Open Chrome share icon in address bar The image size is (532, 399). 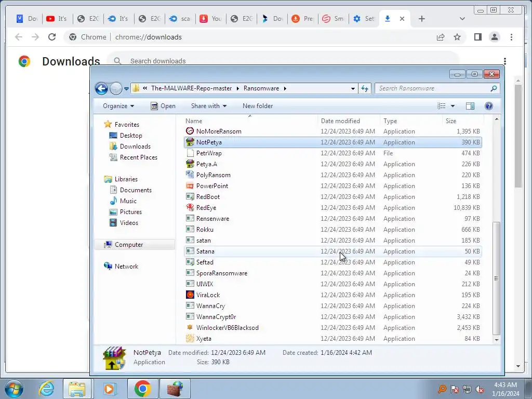[x=441, y=37]
